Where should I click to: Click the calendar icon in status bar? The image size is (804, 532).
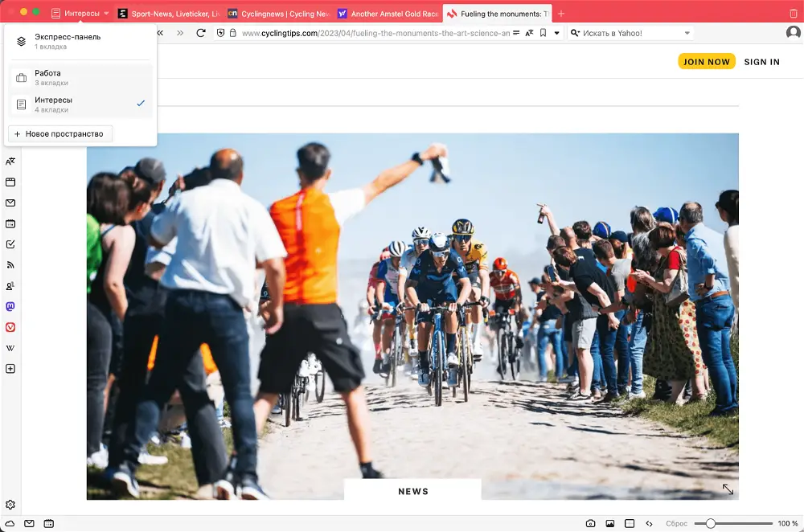coord(49,523)
